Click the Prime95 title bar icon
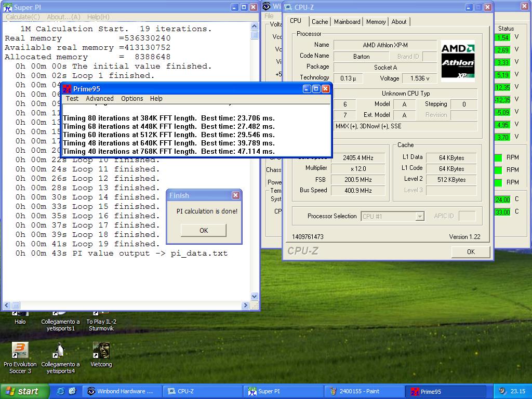 tap(67, 89)
